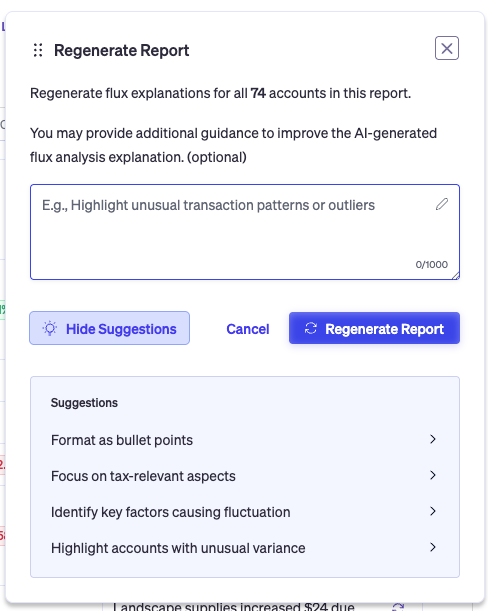This screenshot has height=611, width=488.
Task: Click the 0/1000 character counter
Action: pyautogui.click(x=431, y=265)
